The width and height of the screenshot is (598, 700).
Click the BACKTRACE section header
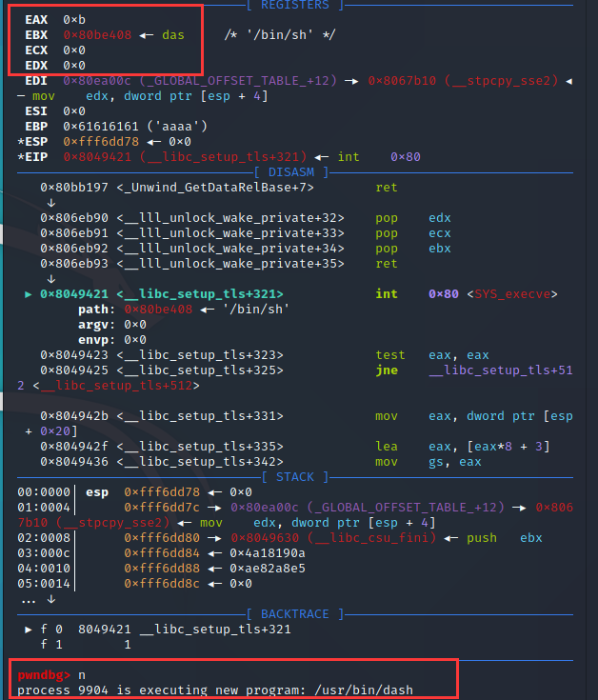pyautogui.click(x=295, y=614)
